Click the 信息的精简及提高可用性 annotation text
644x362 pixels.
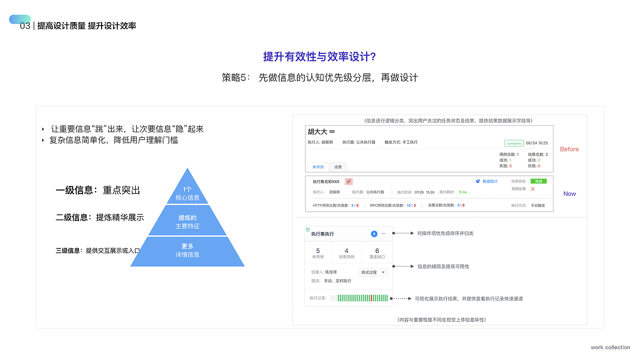coord(443,266)
